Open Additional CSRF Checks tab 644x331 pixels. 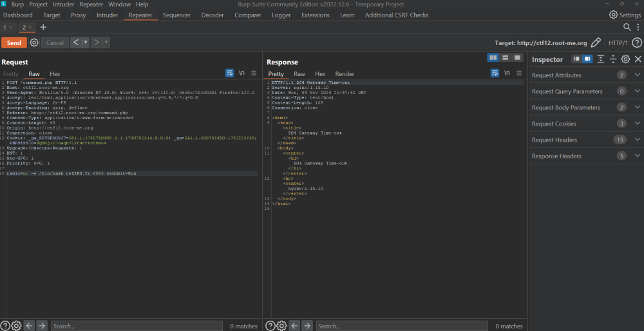[397, 15]
